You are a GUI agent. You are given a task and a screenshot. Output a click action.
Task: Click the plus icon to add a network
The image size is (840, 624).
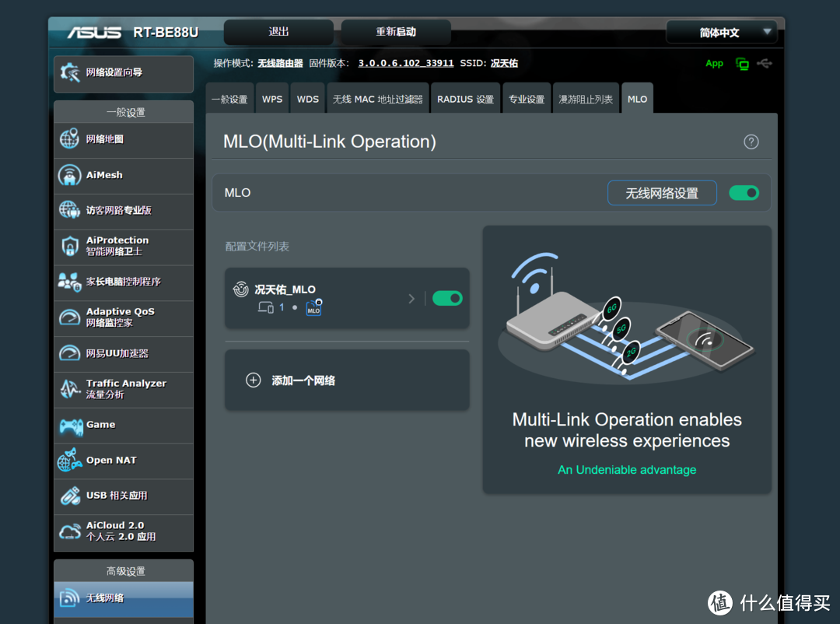(254, 380)
